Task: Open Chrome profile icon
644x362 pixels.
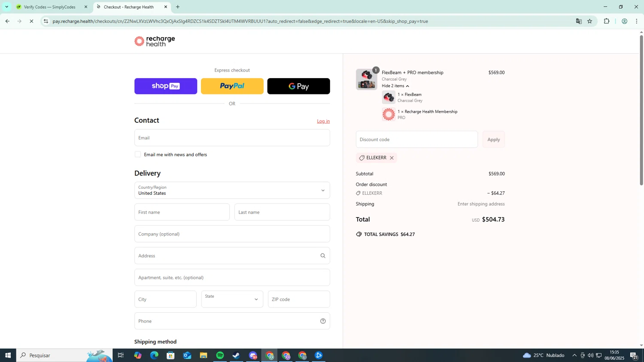Action: pos(625,21)
